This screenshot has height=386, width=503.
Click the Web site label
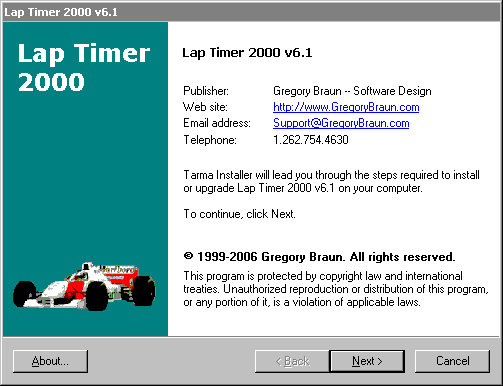pos(205,107)
